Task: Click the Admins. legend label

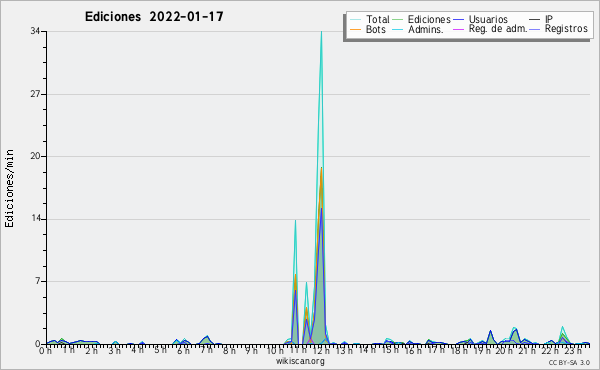Action: [426, 29]
